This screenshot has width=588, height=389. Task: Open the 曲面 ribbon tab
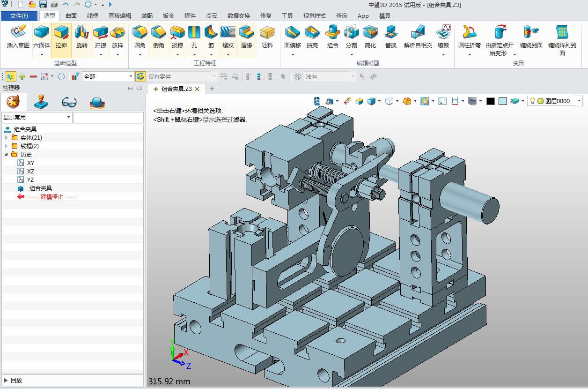coord(71,16)
